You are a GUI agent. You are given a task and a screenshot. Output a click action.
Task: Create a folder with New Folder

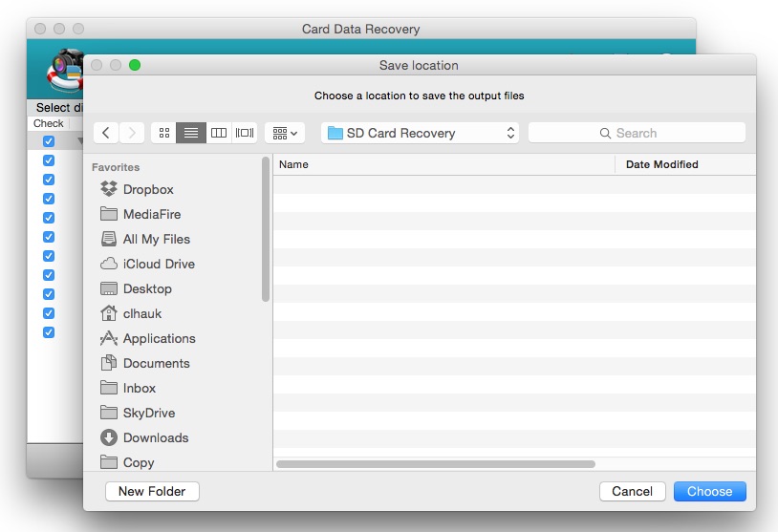click(x=152, y=491)
